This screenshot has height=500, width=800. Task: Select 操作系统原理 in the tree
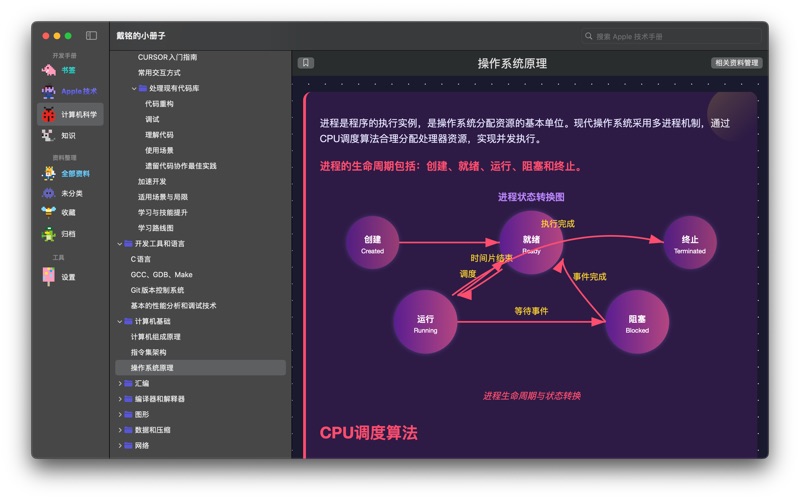pyautogui.click(x=201, y=368)
